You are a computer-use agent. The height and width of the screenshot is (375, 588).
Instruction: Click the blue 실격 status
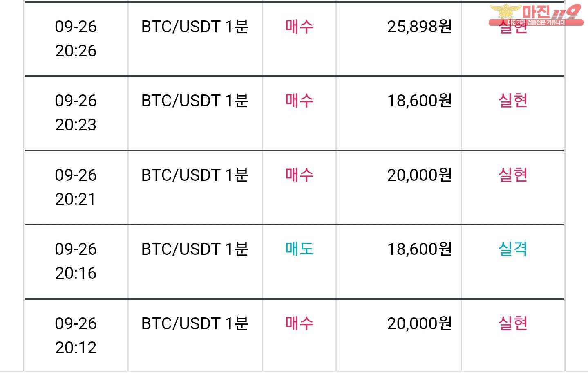coord(513,249)
